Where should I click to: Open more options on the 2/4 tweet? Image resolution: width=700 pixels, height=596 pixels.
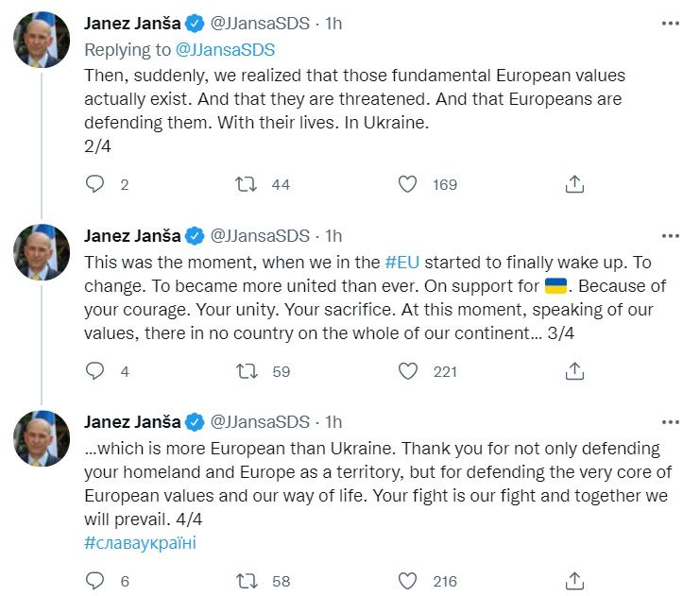tap(670, 23)
